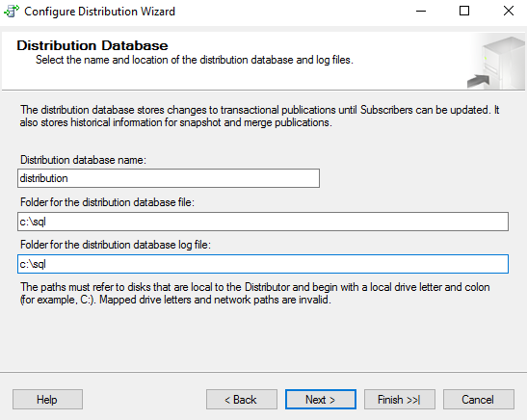The height and width of the screenshot is (420, 527).
Task: Click the server graphic in the header
Action: [496, 63]
